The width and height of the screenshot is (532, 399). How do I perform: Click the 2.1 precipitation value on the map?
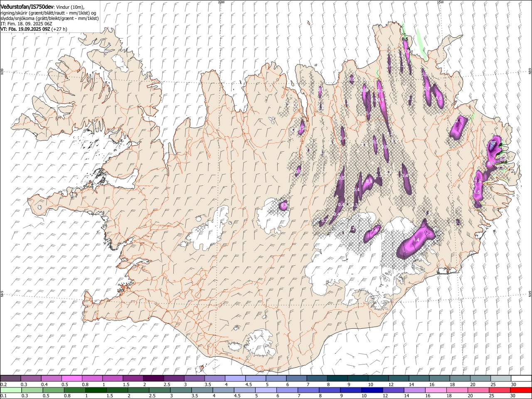(x=458, y=121)
